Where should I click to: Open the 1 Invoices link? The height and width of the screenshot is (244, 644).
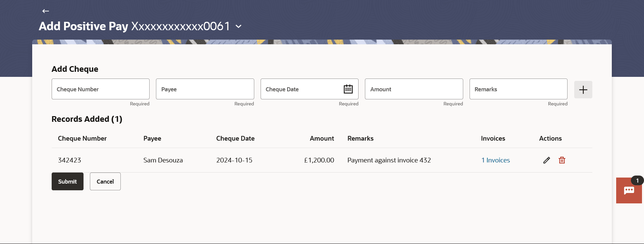[495, 160]
